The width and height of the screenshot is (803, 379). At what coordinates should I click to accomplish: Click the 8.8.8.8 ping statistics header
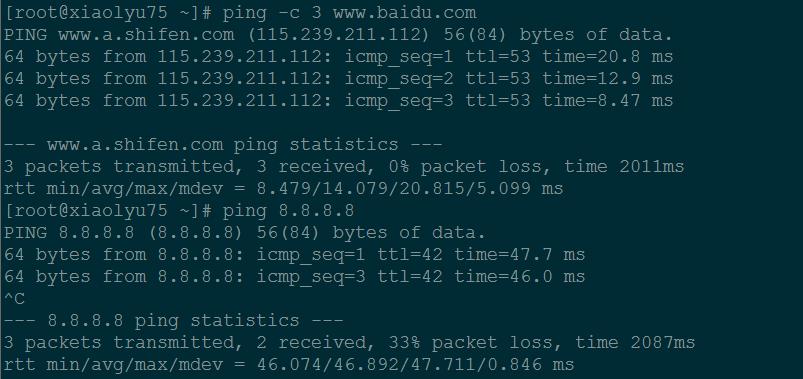point(174,321)
